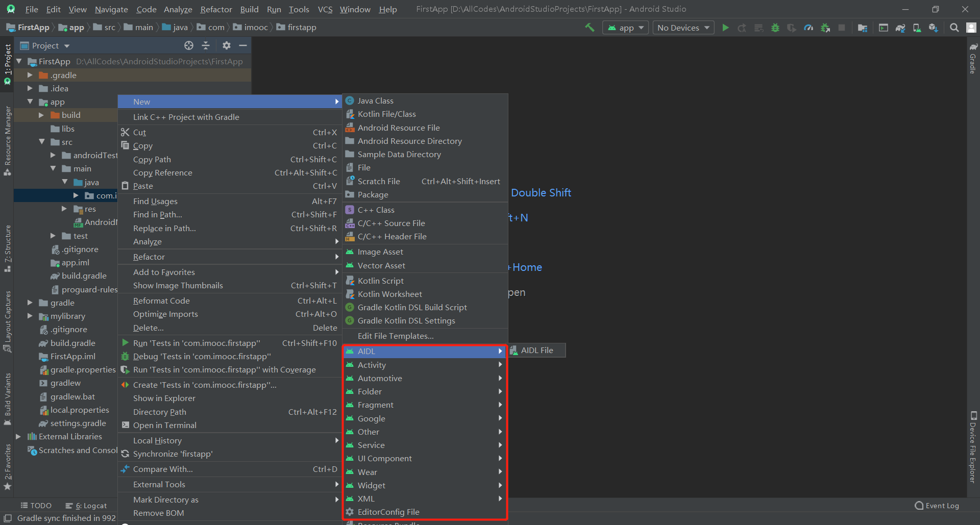
Task: Click the Collapse All icon in Project panel
Action: pos(206,45)
